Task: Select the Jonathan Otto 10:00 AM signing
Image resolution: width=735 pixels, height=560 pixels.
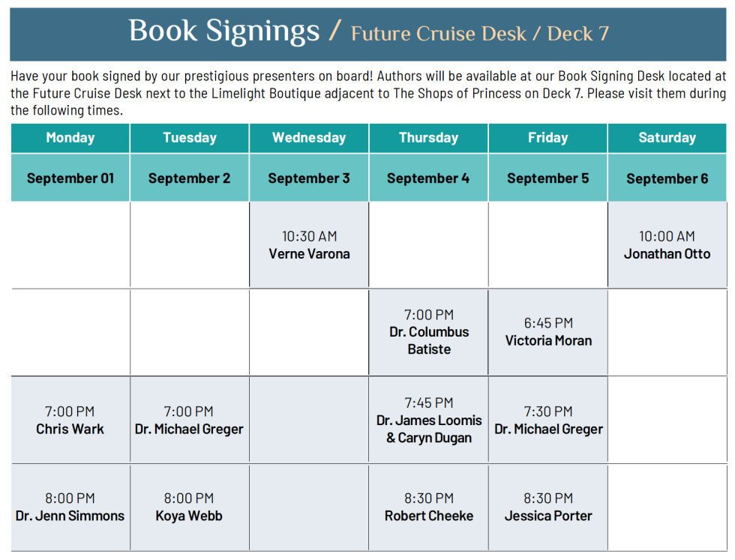Action: point(667,244)
